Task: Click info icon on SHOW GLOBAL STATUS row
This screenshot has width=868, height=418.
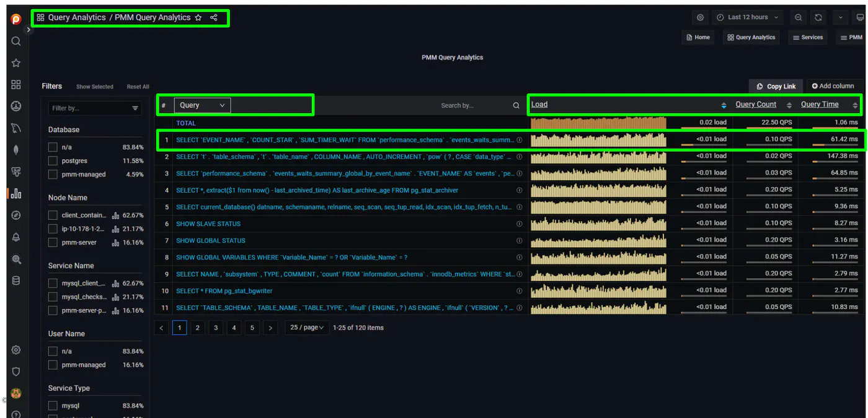Action: point(520,240)
